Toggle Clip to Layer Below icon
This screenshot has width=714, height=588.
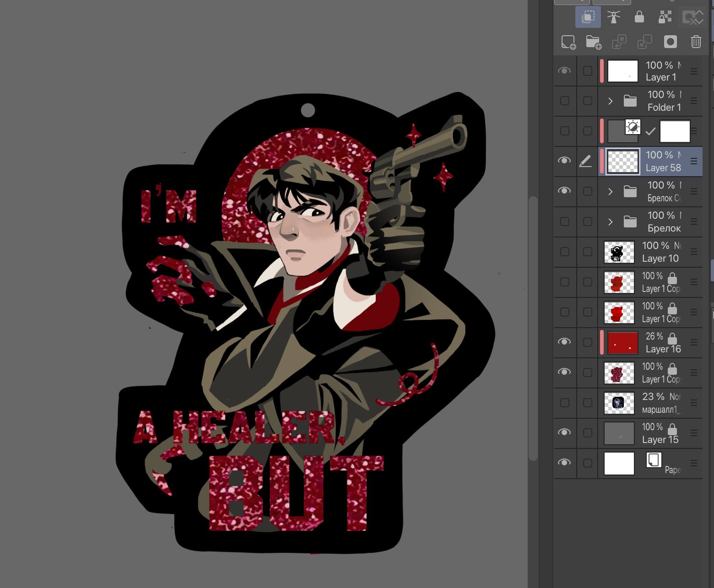click(588, 17)
